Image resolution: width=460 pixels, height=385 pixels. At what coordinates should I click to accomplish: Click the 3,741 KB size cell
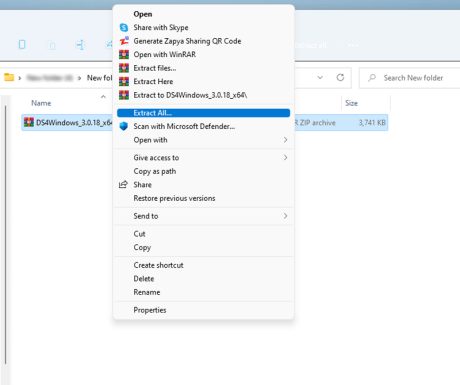click(372, 123)
